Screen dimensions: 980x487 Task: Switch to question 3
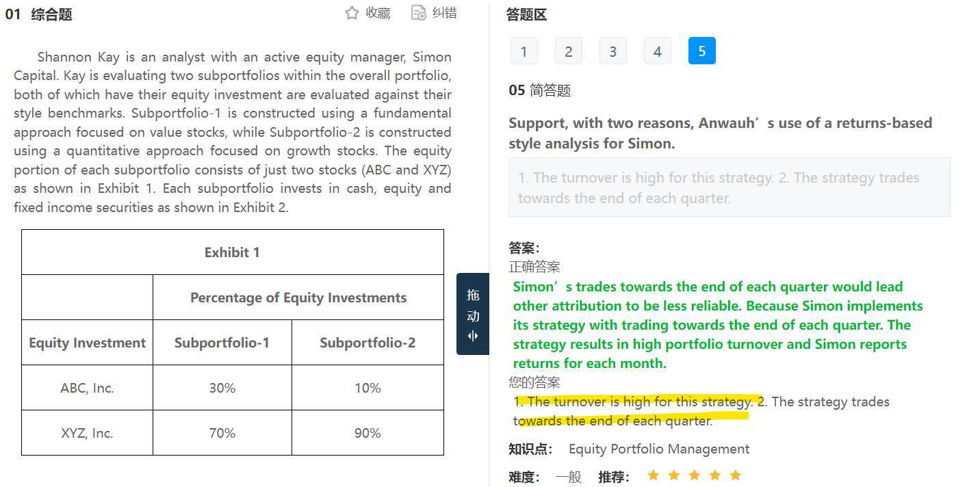[x=613, y=51]
